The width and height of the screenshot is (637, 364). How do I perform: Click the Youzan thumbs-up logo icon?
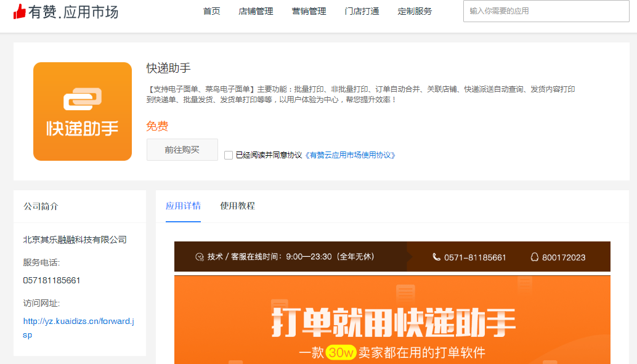[20, 11]
